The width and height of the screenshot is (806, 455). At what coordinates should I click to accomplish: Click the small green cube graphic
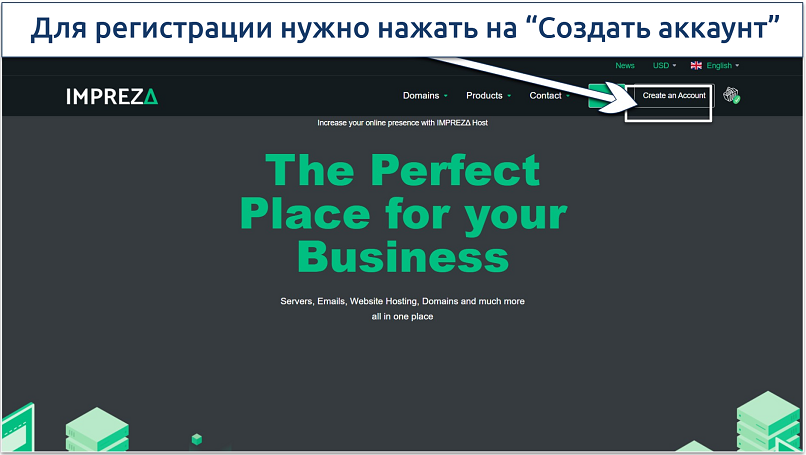(x=197, y=439)
